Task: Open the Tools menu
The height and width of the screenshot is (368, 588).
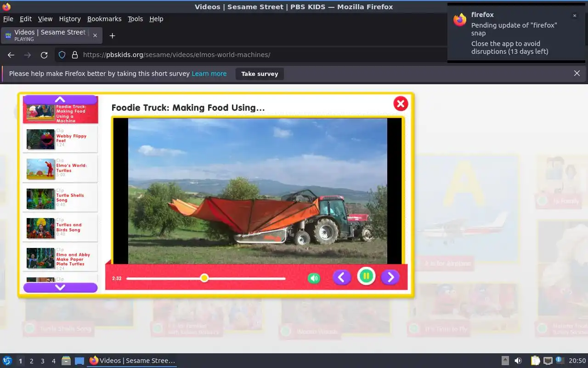Action: [135, 19]
